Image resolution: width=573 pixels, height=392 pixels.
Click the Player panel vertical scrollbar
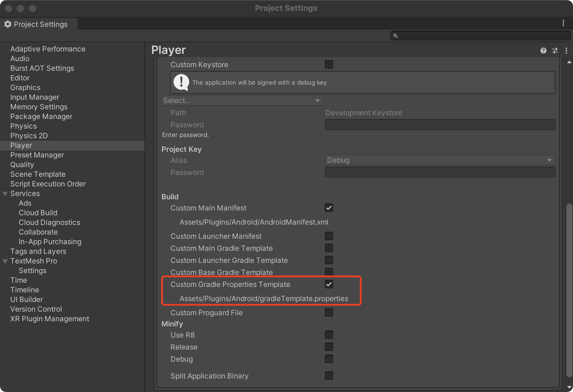569,291
